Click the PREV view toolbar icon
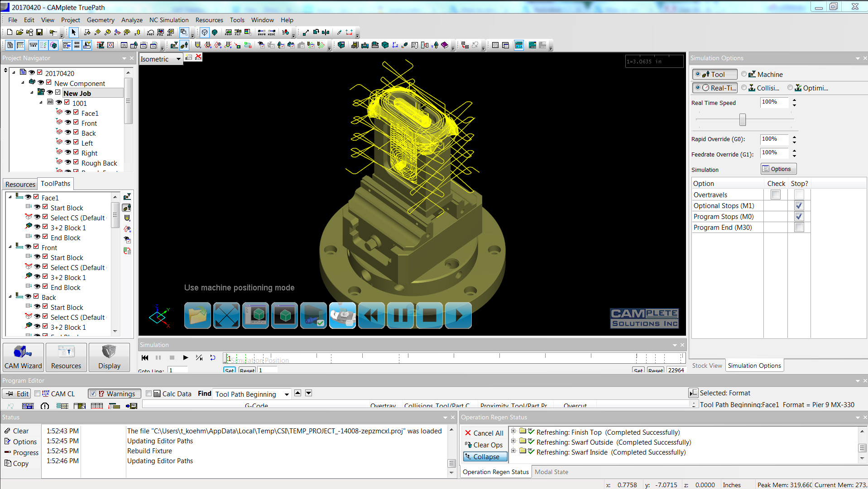This screenshot has height=489, width=868. [151, 32]
